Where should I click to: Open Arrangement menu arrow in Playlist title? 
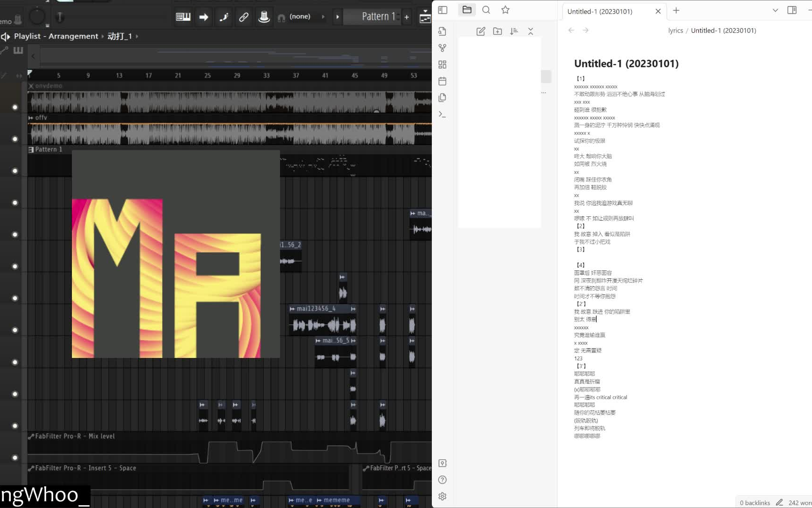click(x=102, y=36)
